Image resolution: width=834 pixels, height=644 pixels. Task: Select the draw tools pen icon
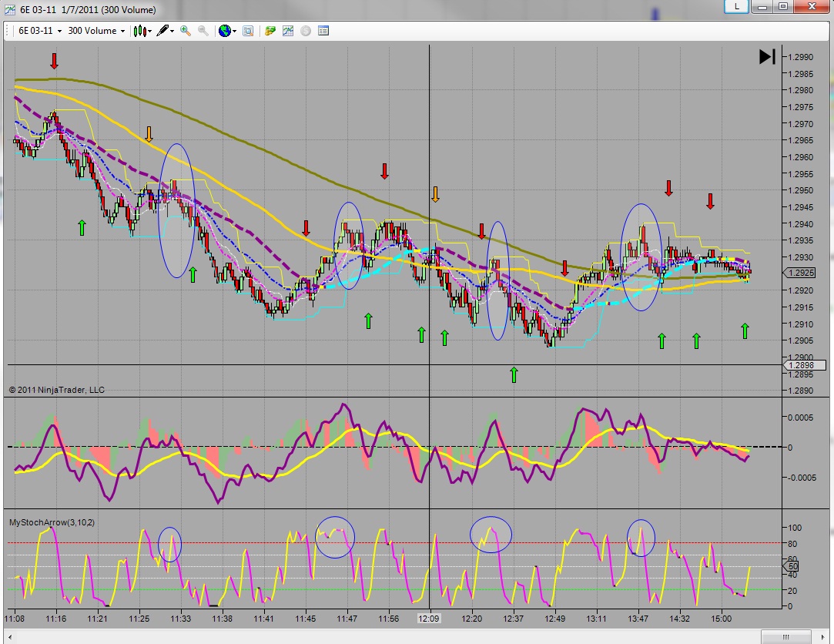(x=162, y=31)
